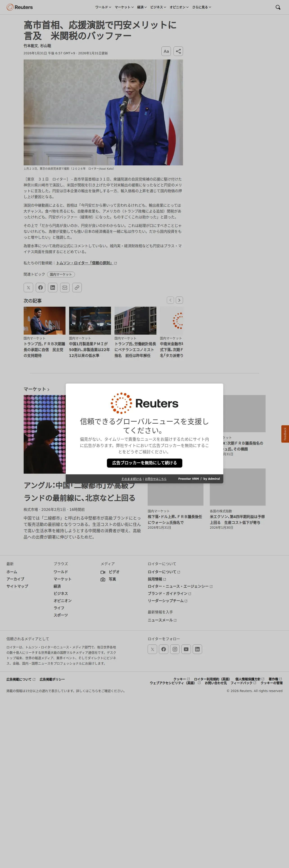
Task: Open footer アーカイブ link
Action: pos(15,579)
